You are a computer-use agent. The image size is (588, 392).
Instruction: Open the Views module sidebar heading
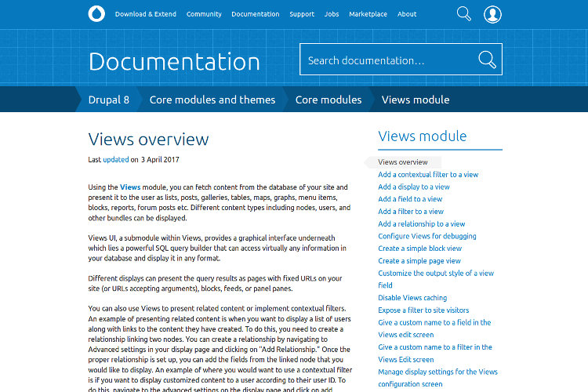[423, 136]
